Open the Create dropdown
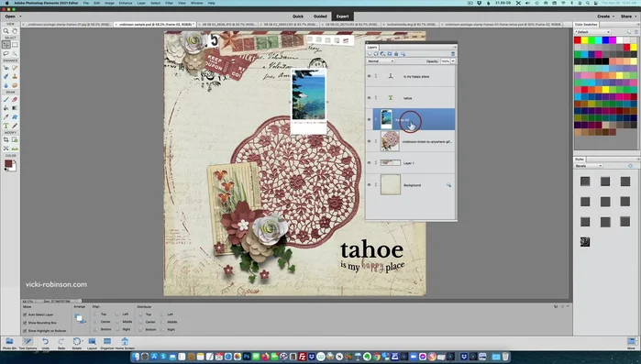The width and height of the screenshot is (641, 364). pyautogui.click(x=605, y=17)
